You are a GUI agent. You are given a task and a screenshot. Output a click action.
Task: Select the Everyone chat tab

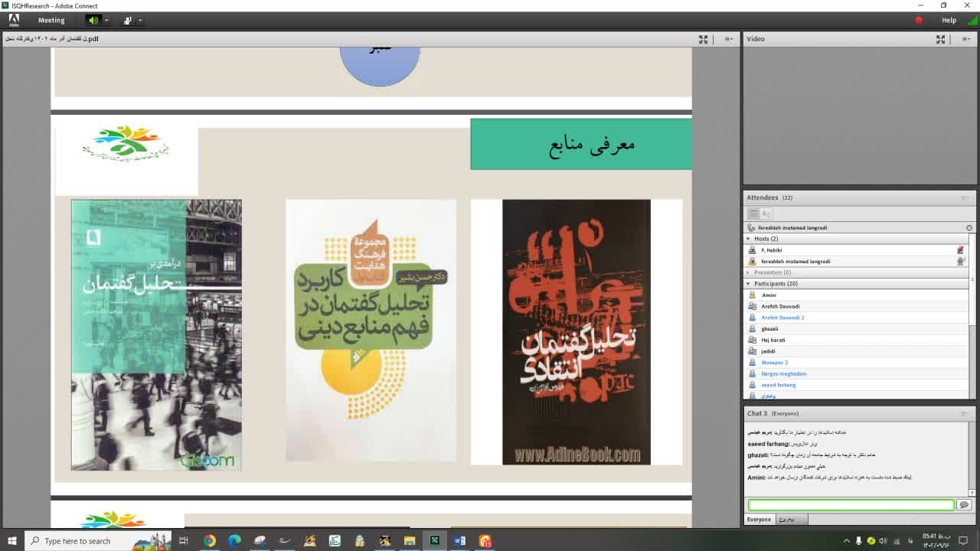coord(759,520)
